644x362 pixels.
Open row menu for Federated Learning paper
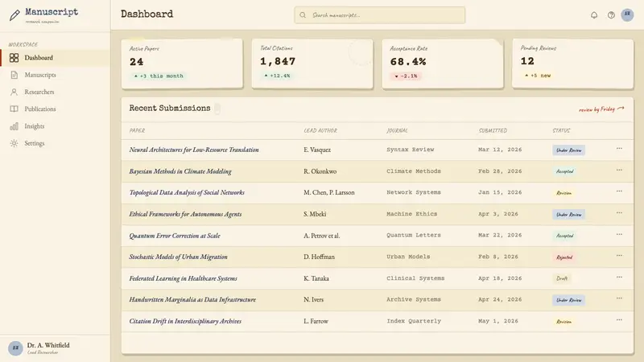pyautogui.click(x=619, y=277)
